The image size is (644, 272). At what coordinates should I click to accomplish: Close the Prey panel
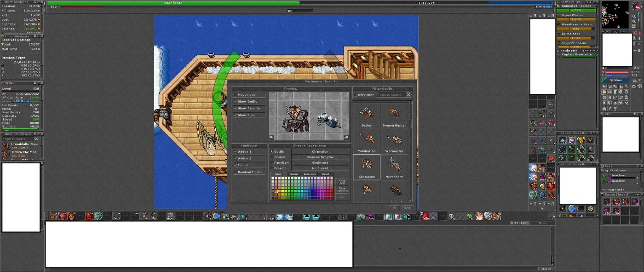(642, 166)
